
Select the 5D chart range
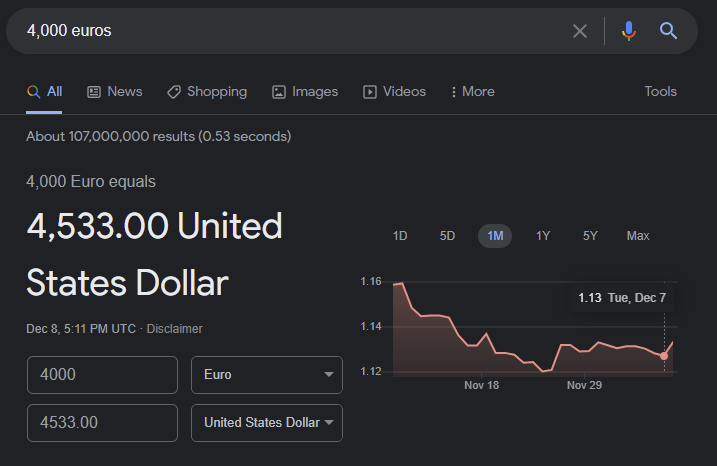tap(447, 236)
